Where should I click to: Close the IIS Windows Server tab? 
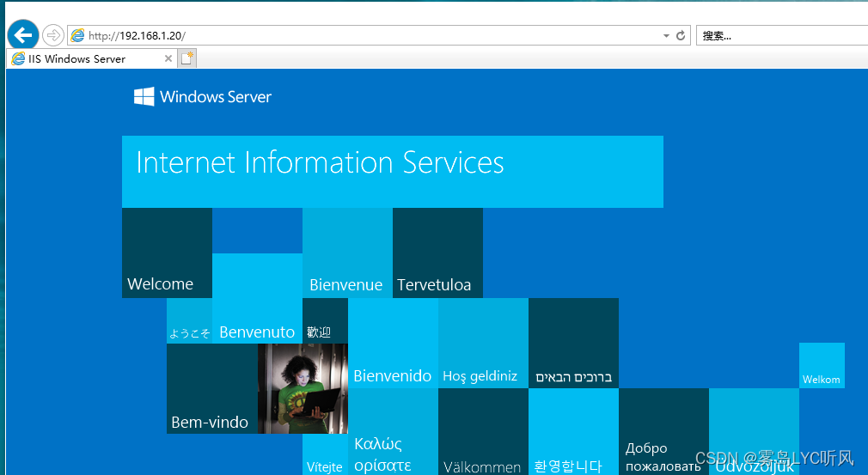pos(168,58)
